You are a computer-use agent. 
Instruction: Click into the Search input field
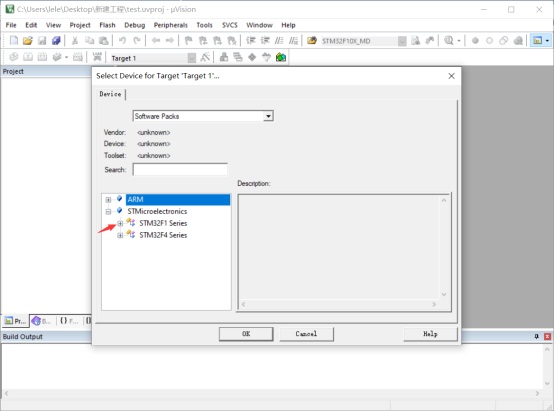(x=180, y=170)
